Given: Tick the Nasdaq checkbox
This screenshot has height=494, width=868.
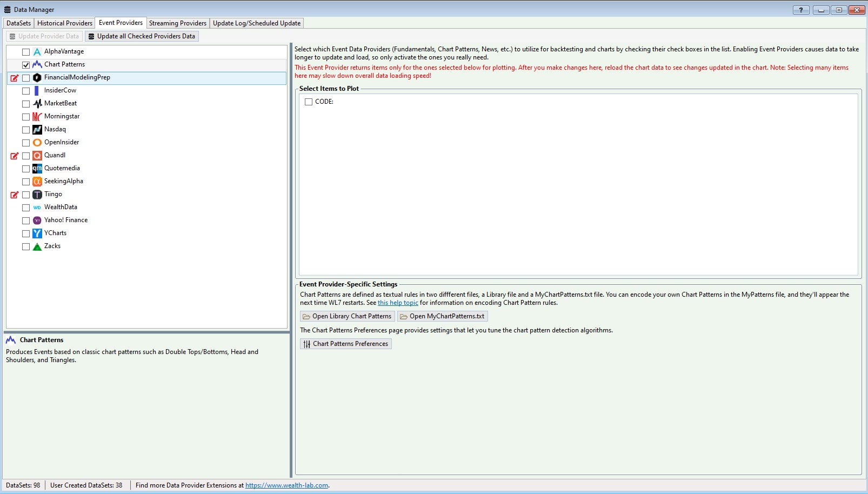Looking at the screenshot, I should (26, 130).
